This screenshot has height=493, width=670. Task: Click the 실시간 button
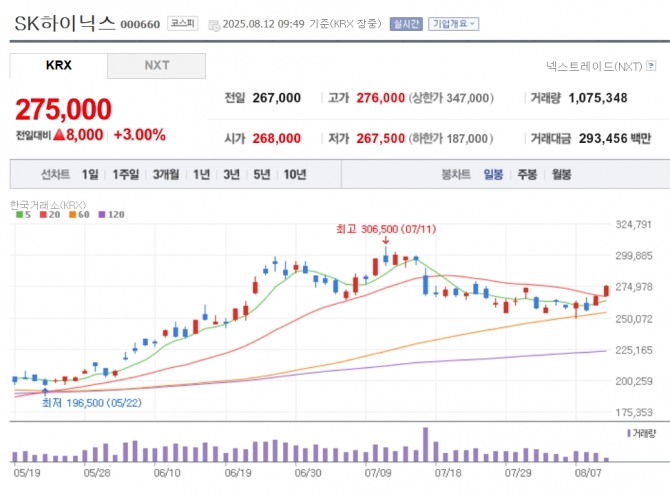(406, 24)
